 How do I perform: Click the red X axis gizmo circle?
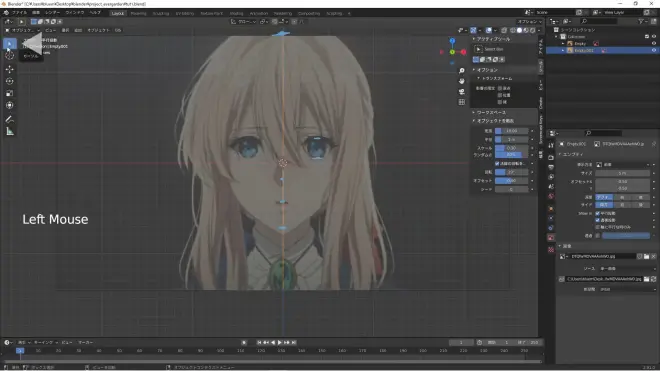(x=463, y=52)
